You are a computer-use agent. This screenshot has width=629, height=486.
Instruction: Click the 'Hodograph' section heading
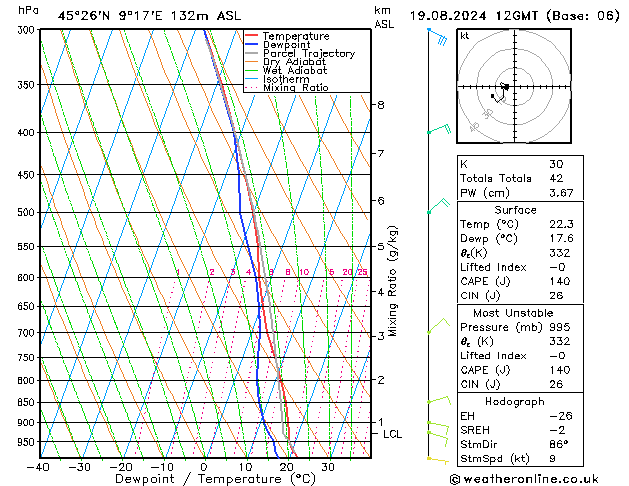[515, 402]
